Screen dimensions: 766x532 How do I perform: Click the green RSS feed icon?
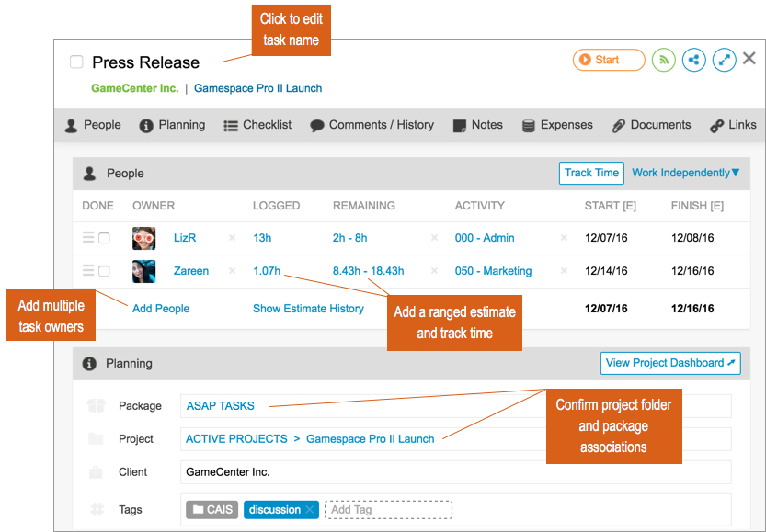[663, 60]
